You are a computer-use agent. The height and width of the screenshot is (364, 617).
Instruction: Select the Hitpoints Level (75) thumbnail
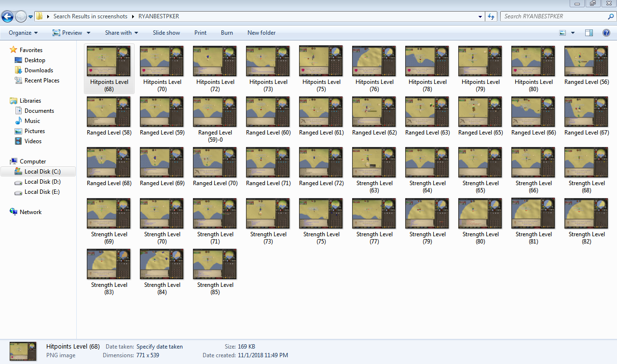point(321,61)
